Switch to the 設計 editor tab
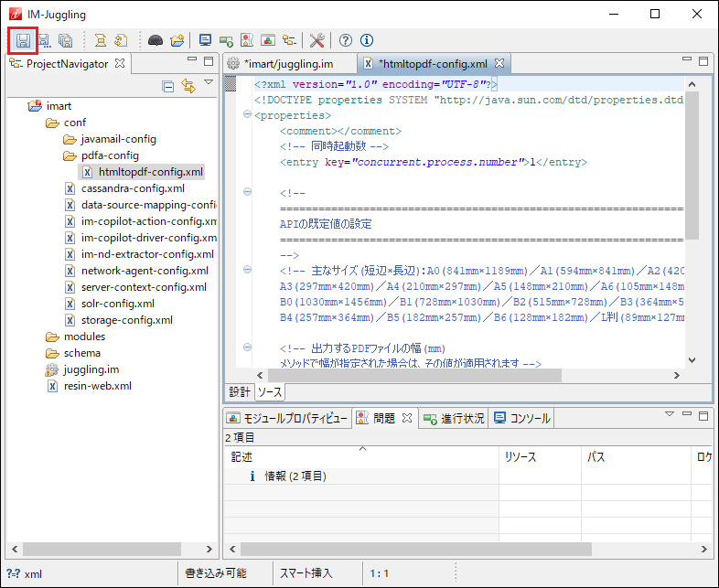Screen dimensions: 719x588 pos(239,391)
